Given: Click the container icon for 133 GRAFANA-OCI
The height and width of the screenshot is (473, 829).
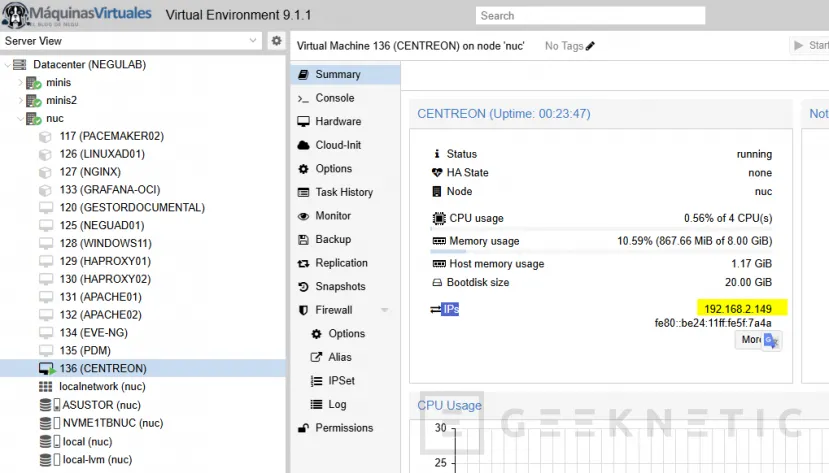Looking at the screenshot, I should [45, 190].
